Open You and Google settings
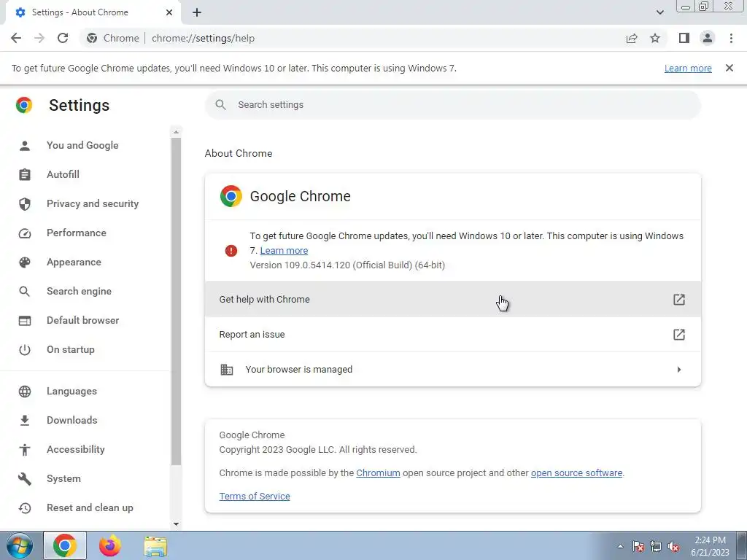 82,145
